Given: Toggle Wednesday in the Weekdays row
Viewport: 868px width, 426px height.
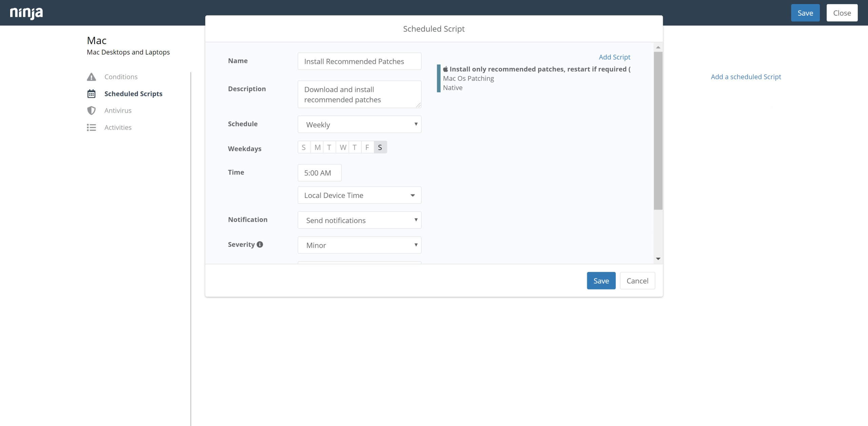Looking at the screenshot, I should [x=342, y=147].
